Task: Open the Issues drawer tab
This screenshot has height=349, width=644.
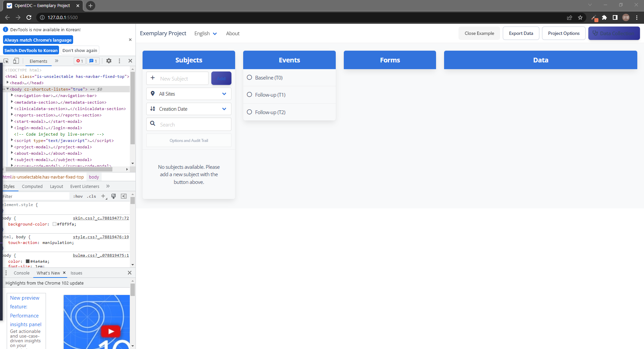Action: [x=76, y=273]
